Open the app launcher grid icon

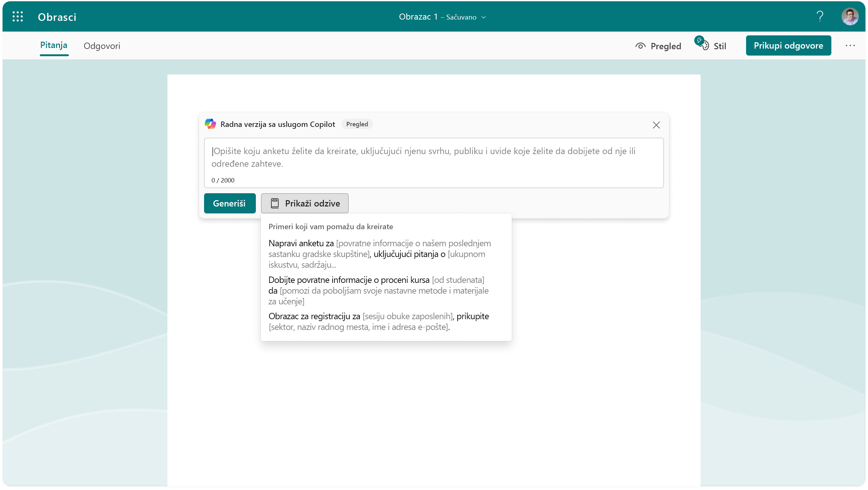pos(17,16)
